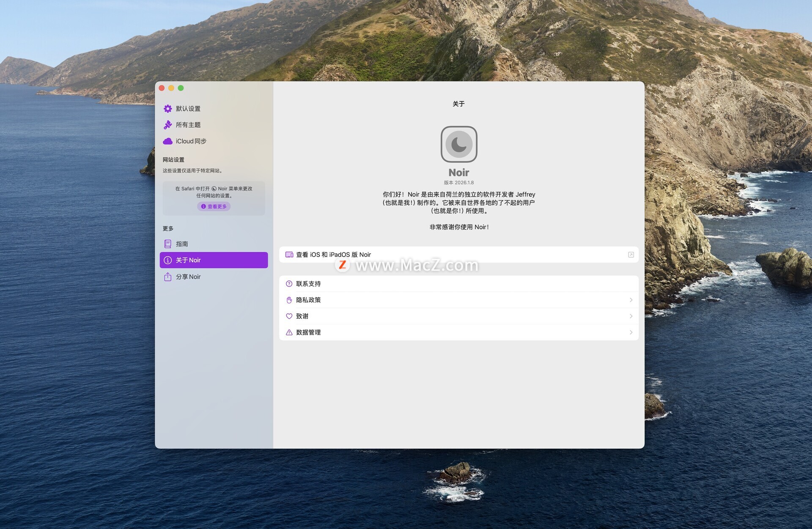The image size is (812, 529).
Task: Select the 关于 Noir sidebar item
Action: (x=214, y=260)
